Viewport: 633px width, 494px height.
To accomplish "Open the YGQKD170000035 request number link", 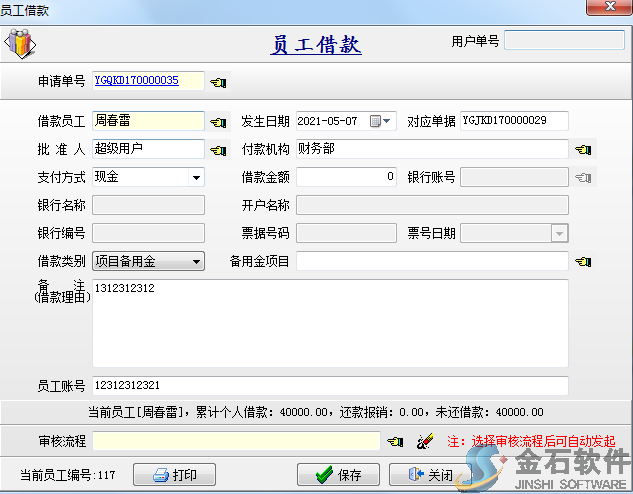I will [x=137, y=81].
